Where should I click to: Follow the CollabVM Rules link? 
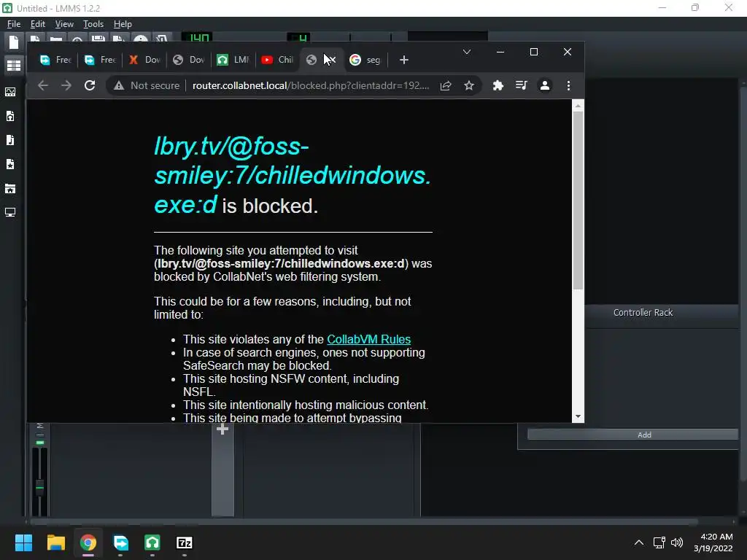(x=368, y=339)
